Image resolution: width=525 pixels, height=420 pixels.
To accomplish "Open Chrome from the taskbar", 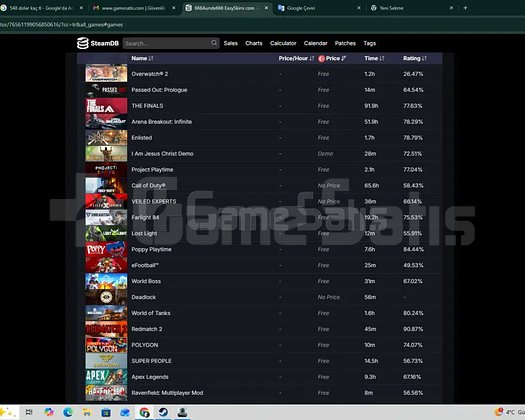I will [145, 412].
